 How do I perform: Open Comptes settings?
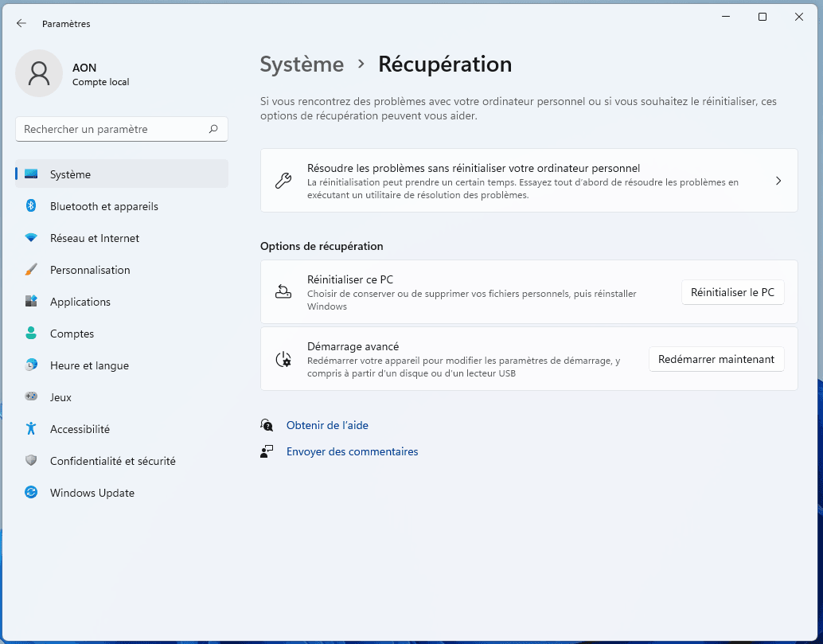click(x=122, y=334)
